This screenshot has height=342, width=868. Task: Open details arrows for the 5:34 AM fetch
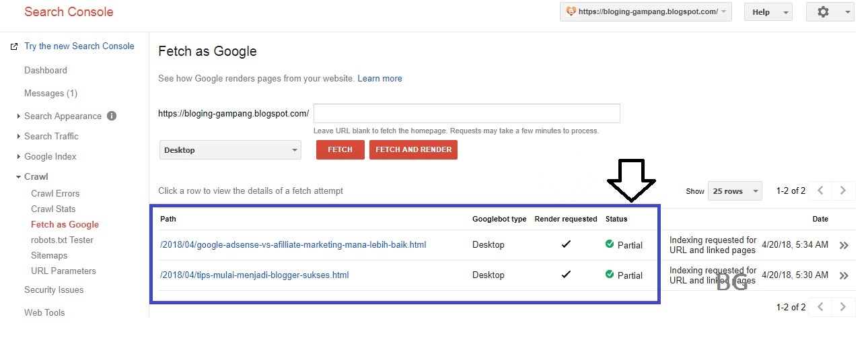(x=844, y=245)
